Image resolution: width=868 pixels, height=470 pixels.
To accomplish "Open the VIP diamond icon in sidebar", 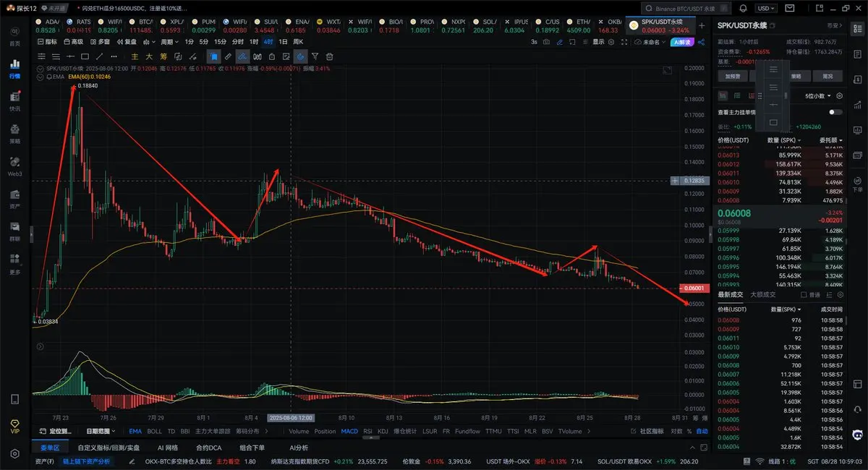I will point(14,425).
